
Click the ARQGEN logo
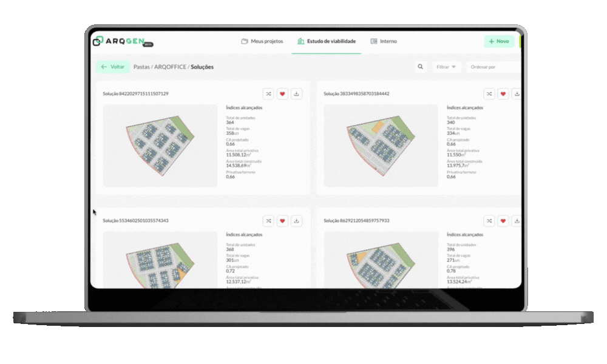[x=122, y=41]
